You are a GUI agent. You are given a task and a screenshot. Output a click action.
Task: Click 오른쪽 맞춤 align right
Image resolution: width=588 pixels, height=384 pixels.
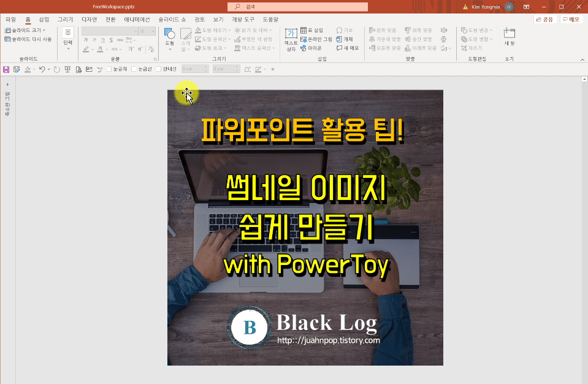[385, 48]
